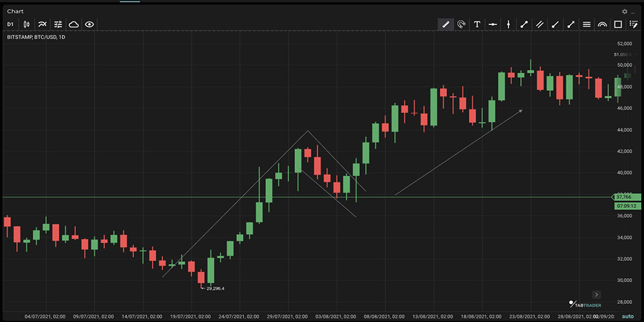The width and height of the screenshot is (644, 322).
Task: Select the Text annotation tool
Action: coord(477,24)
